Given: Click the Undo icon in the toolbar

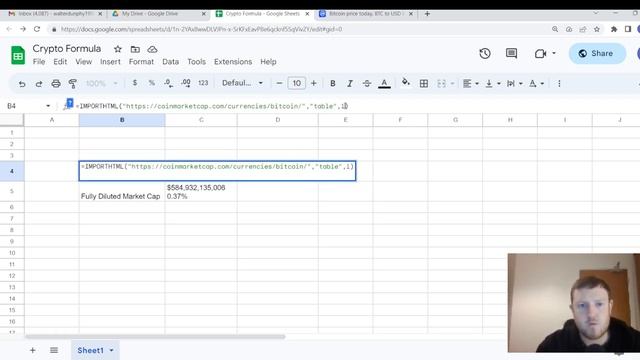Looking at the screenshot, I should [22, 84].
